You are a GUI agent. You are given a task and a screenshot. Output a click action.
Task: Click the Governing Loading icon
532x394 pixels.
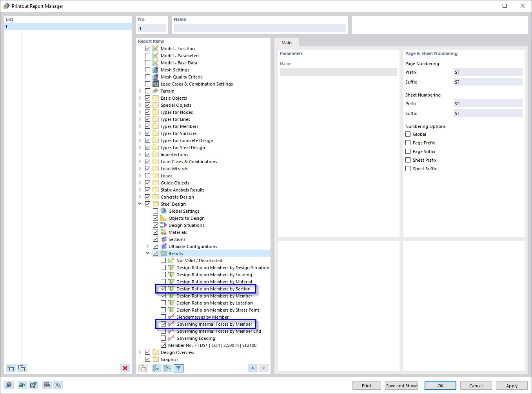click(x=171, y=338)
